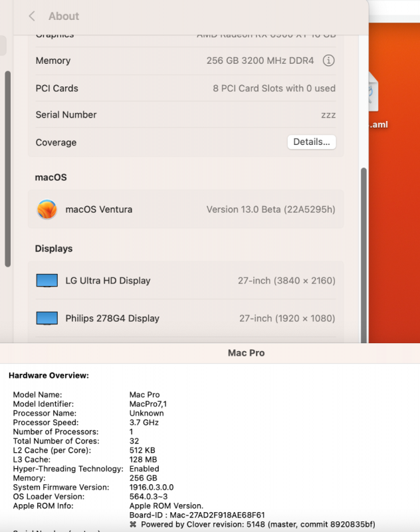Click the About title in header
420x532 pixels.
click(64, 16)
